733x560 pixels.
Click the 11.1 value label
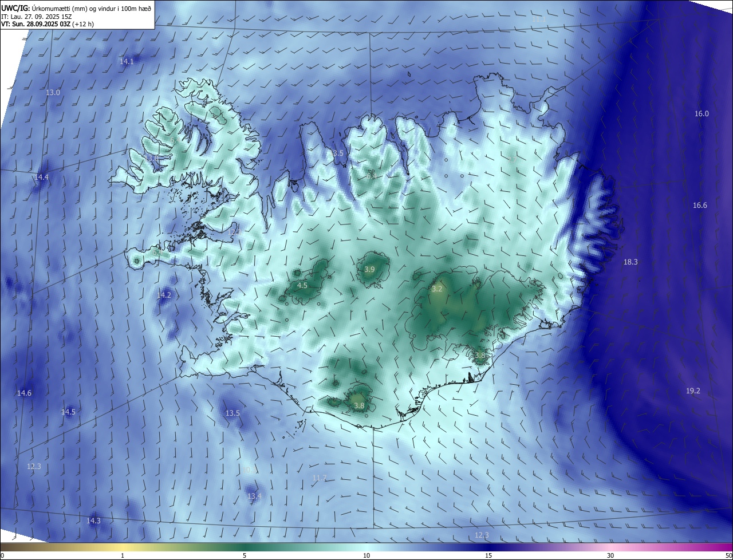[x=539, y=19]
